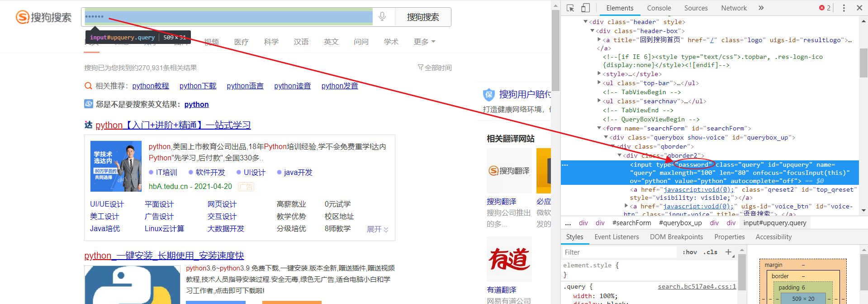Open the python发音 related link
Viewport: 868px width, 304px height.
pos(340,86)
